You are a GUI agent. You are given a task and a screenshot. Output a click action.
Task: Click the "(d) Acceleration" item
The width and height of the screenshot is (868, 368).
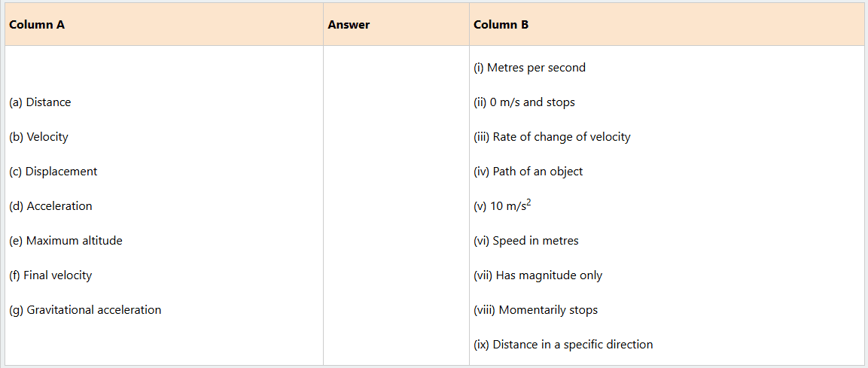(x=50, y=206)
